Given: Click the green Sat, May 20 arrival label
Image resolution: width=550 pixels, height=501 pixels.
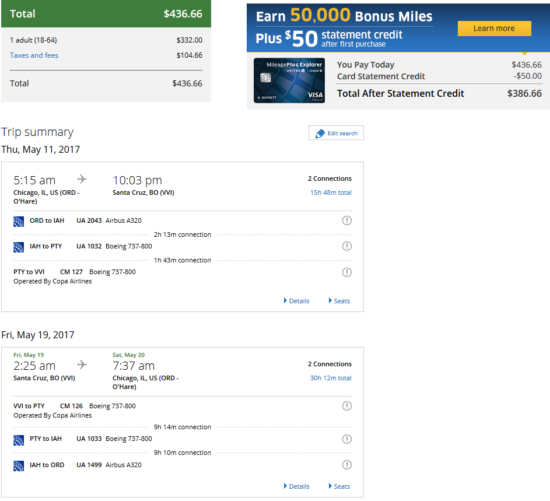Looking at the screenshot, I should (x=128, y=355).
